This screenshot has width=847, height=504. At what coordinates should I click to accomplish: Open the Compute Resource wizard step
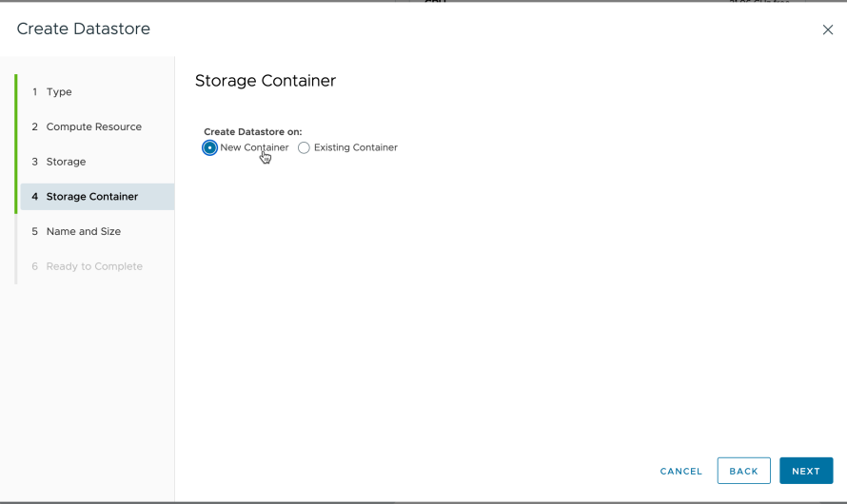click(x=93, y=126)
